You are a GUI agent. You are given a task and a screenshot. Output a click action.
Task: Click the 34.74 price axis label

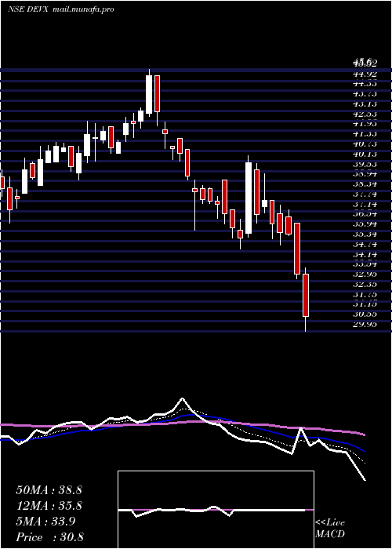(365, 244)
